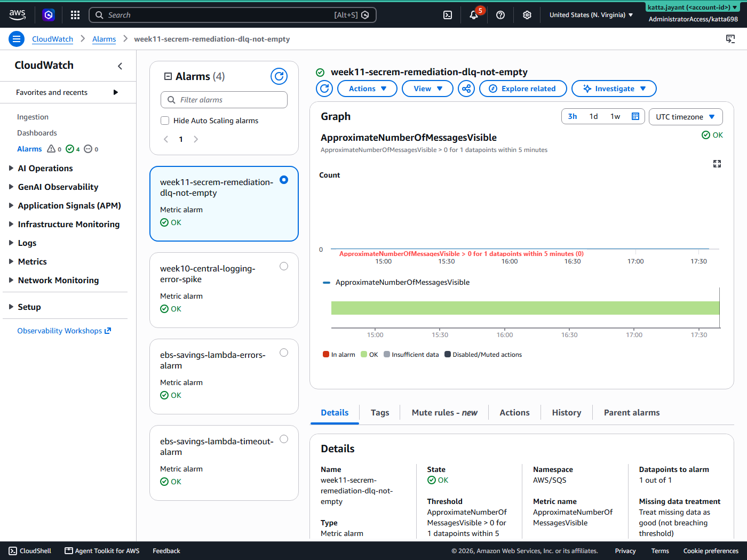Open the settings gear icon
This screenshot has width=747, height=560.
click(527, 15)
